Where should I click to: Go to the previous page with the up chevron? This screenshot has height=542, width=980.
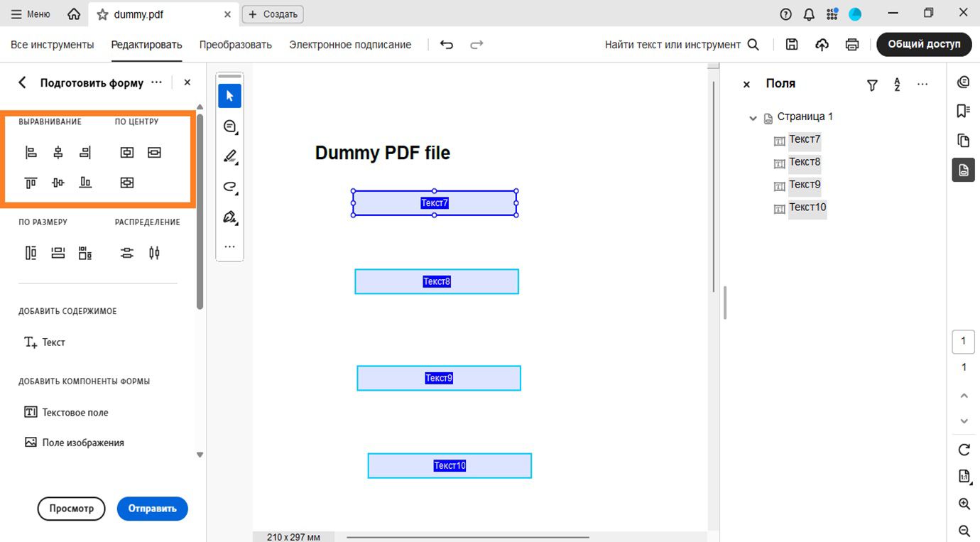point(964,395)
